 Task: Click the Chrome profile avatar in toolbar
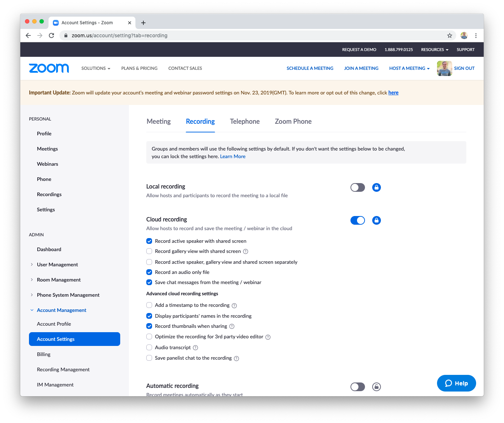464,35
